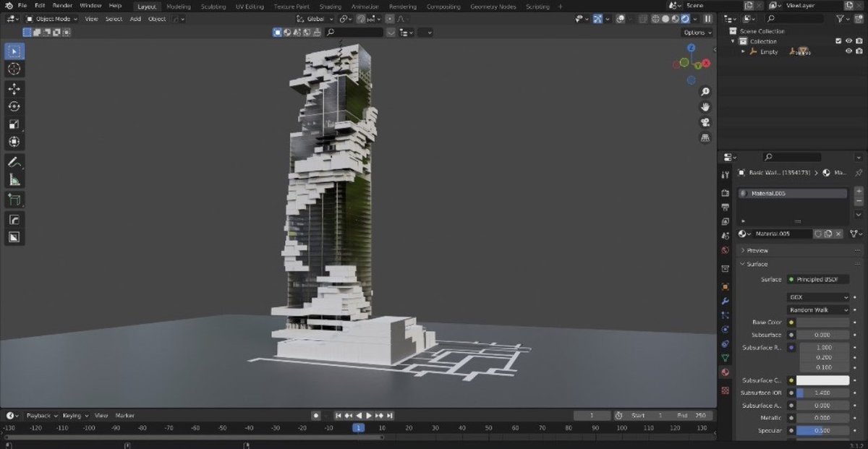Expand the Preview panel
This screenshot has height=449, width=868.
click(x=756, y=250)
